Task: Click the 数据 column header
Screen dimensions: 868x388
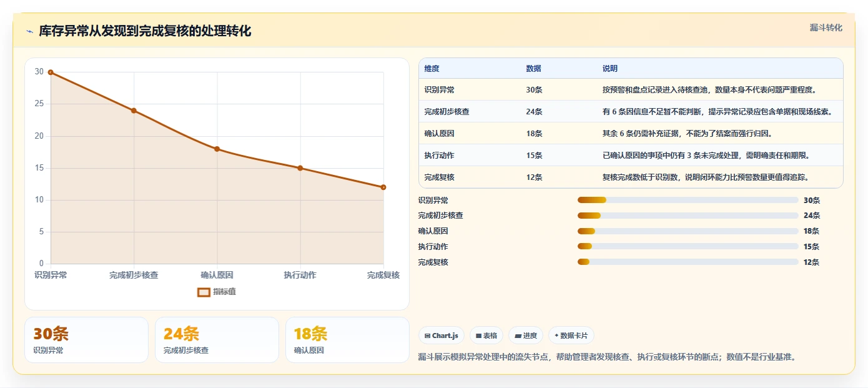Action: pos(534,69)
